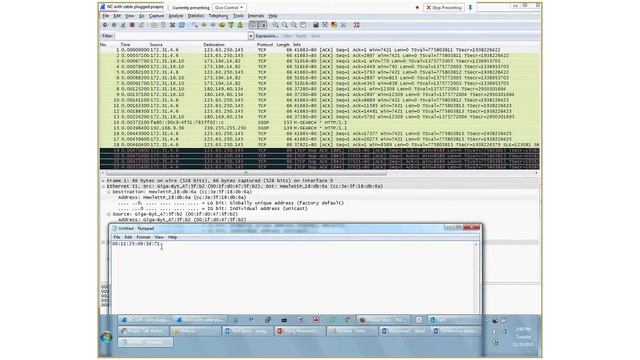
Task: Open the Give Control dropdown
Action: (x=229, y=7)
